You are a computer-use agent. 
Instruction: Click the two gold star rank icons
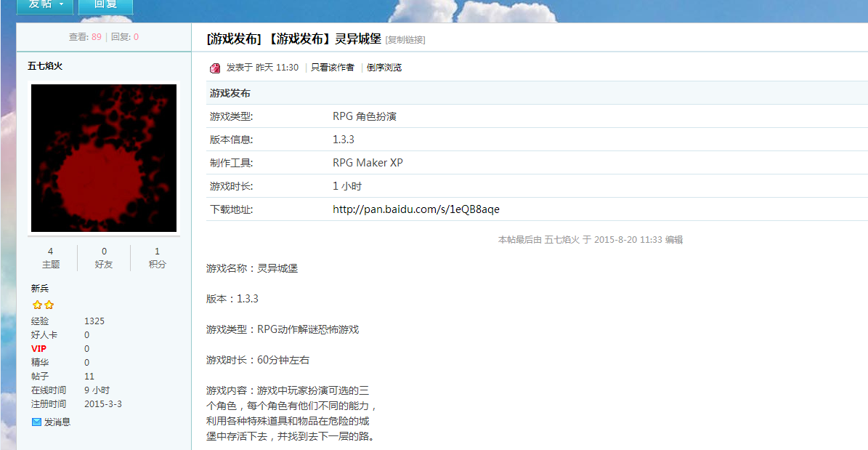(43, 305)
